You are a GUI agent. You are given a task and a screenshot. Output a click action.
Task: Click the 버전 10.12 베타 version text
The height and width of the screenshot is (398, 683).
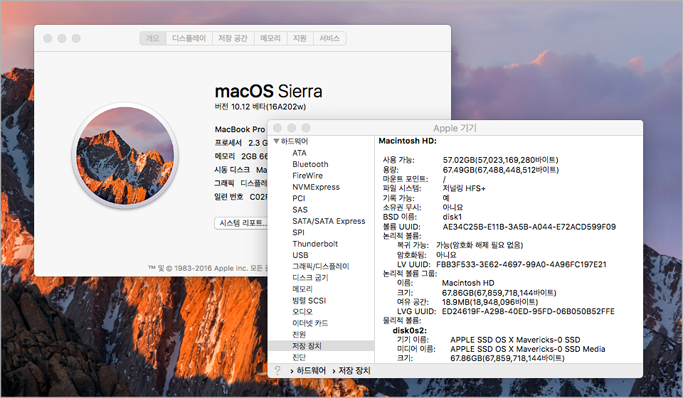pyautogui.click(x=260, y=107)
